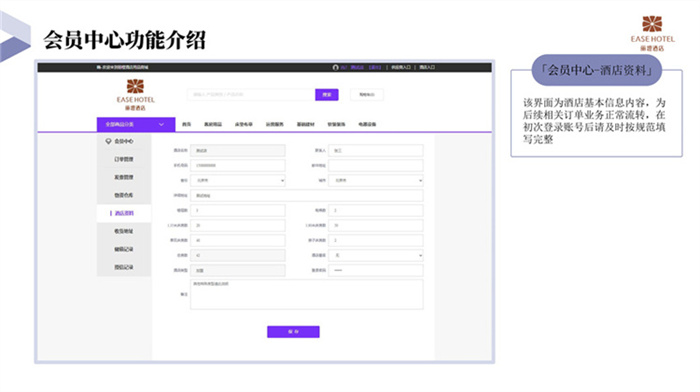
Task: Open 会员中心 in the left sidebar
Action: (124, 141)
